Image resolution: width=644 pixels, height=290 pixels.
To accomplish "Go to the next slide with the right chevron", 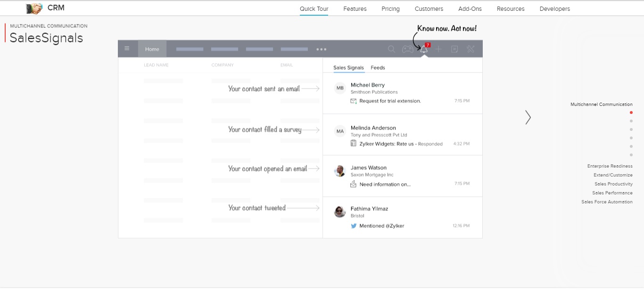I will [x=528, y=117].
